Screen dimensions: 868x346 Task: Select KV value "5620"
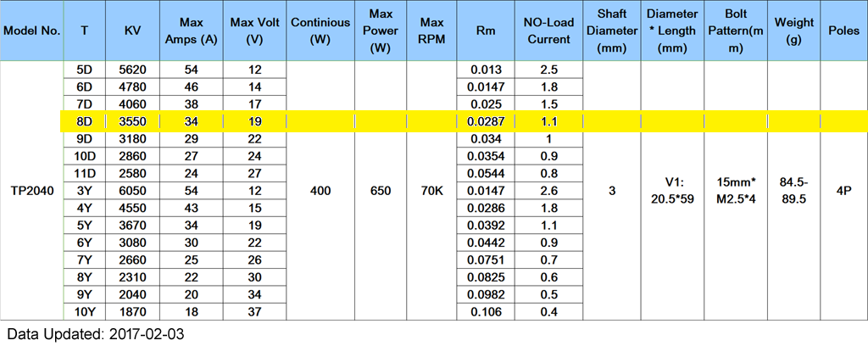click(x=132, y=70)
